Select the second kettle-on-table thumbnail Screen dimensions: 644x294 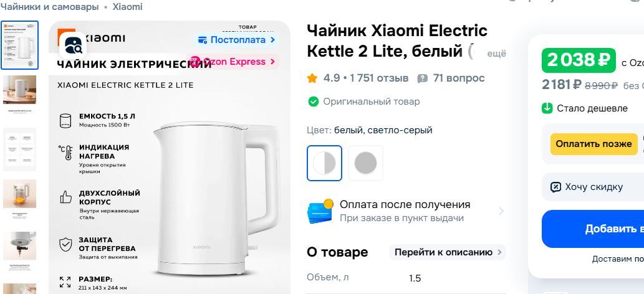click(x=20, y=92)
